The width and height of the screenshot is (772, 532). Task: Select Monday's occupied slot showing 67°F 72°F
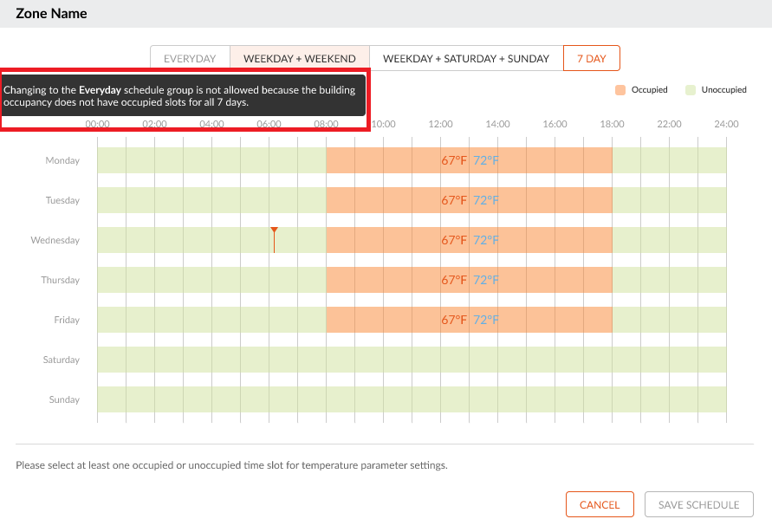click(469, 160)
